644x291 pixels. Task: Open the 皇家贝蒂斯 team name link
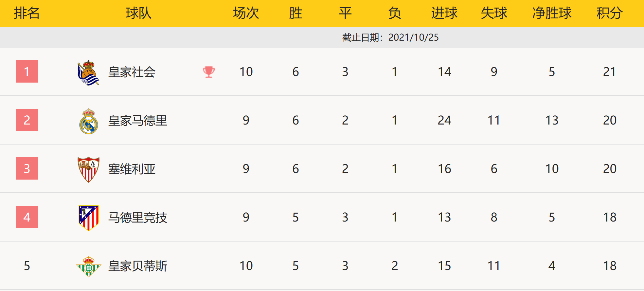click(x=137, y=266)
